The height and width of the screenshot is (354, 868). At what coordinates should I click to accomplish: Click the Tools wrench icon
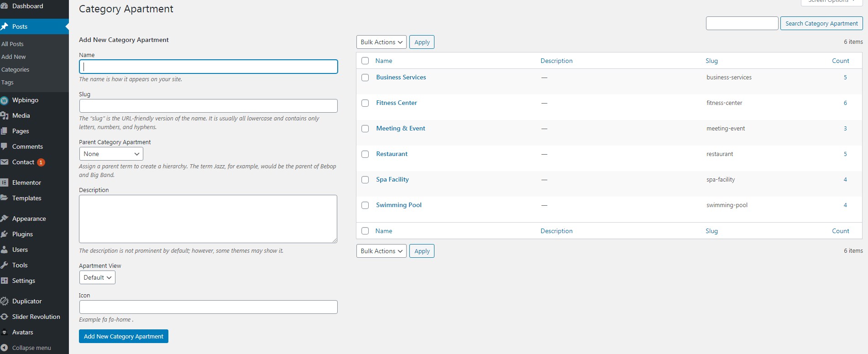click(4, 265)
